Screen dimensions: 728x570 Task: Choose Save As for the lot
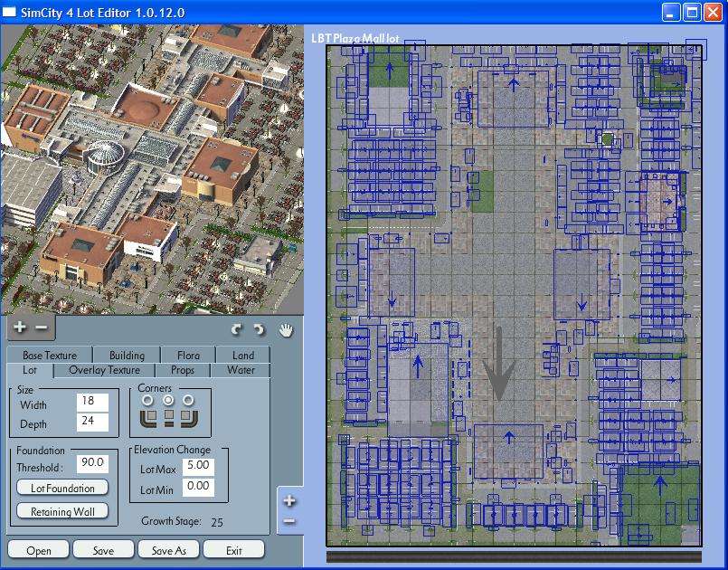168,550
